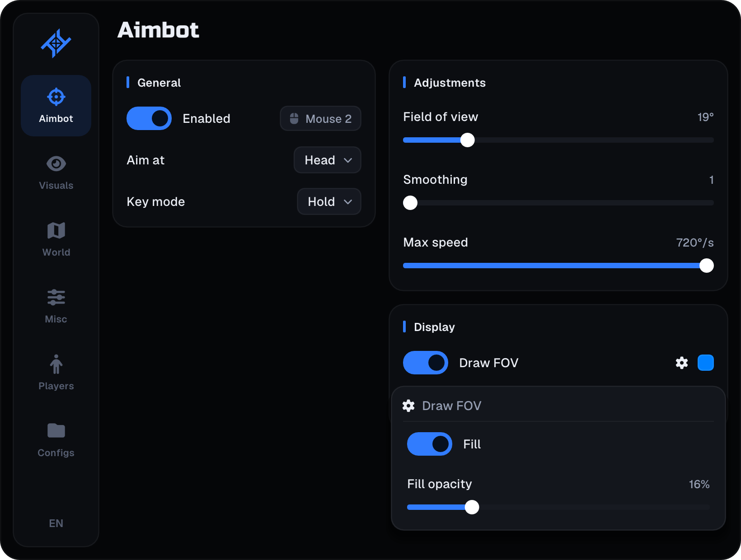
Task: Open the blue Draw FOV color swatch
Action: tap(706, 363)
